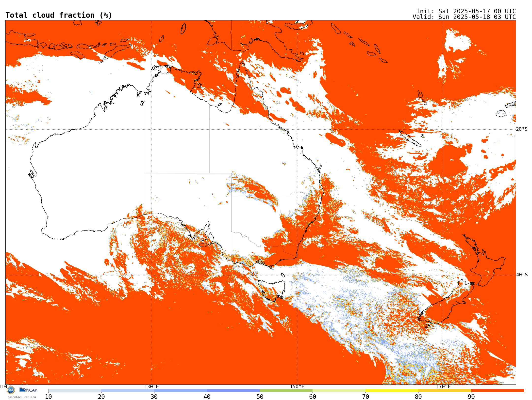Click the 150°E longitude label

[x=297, y=386]
